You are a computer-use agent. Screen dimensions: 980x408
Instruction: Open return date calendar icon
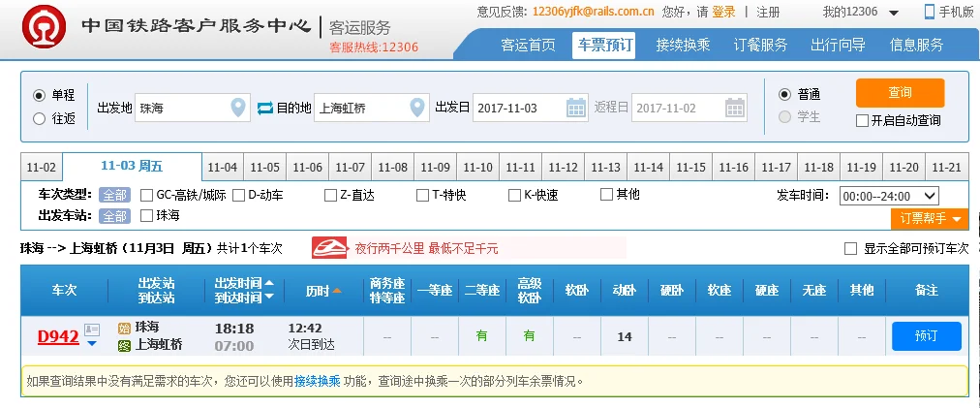click(735, 108)
